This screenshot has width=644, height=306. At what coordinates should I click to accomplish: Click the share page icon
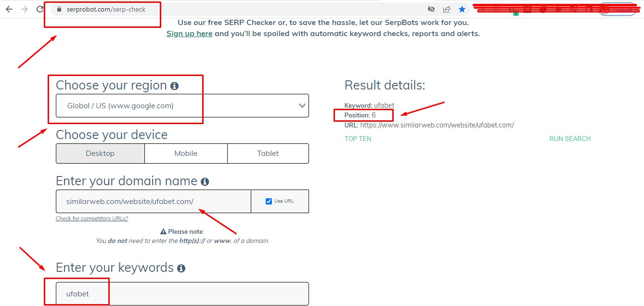(x=447, y=9)
